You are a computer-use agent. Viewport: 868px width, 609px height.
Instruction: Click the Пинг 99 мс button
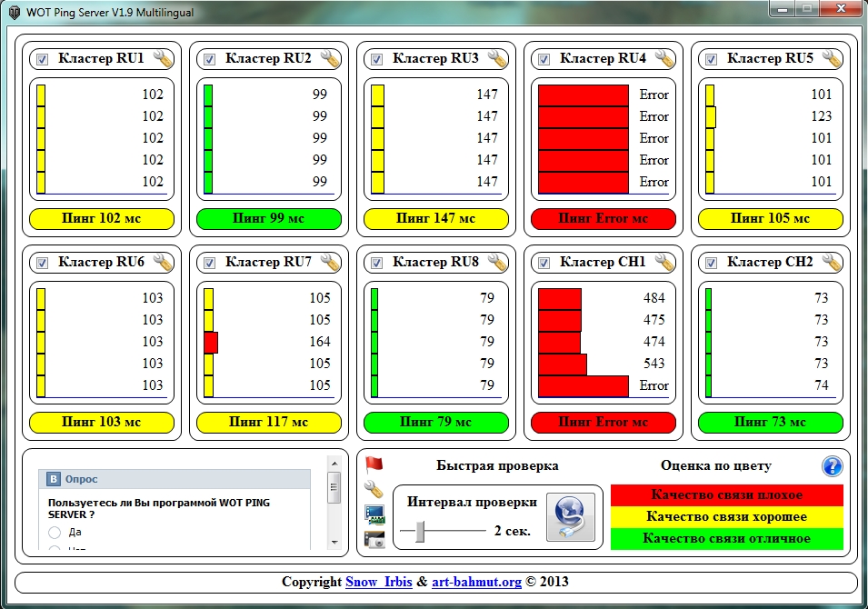pyautogui.click(x=268, y=219)
